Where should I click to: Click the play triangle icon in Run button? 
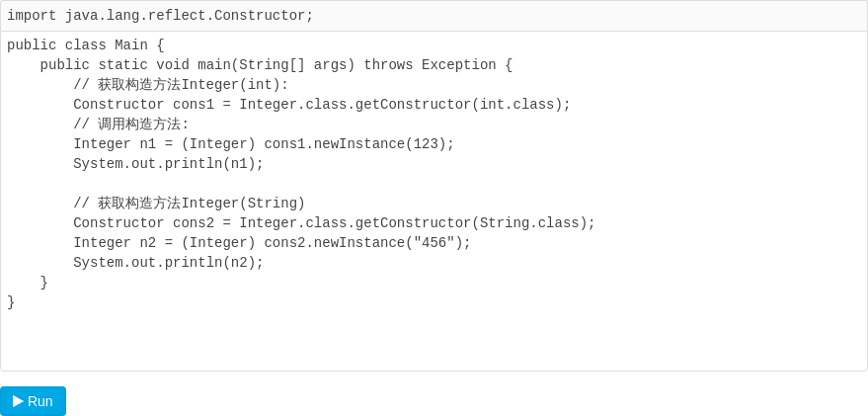point(18,401)
